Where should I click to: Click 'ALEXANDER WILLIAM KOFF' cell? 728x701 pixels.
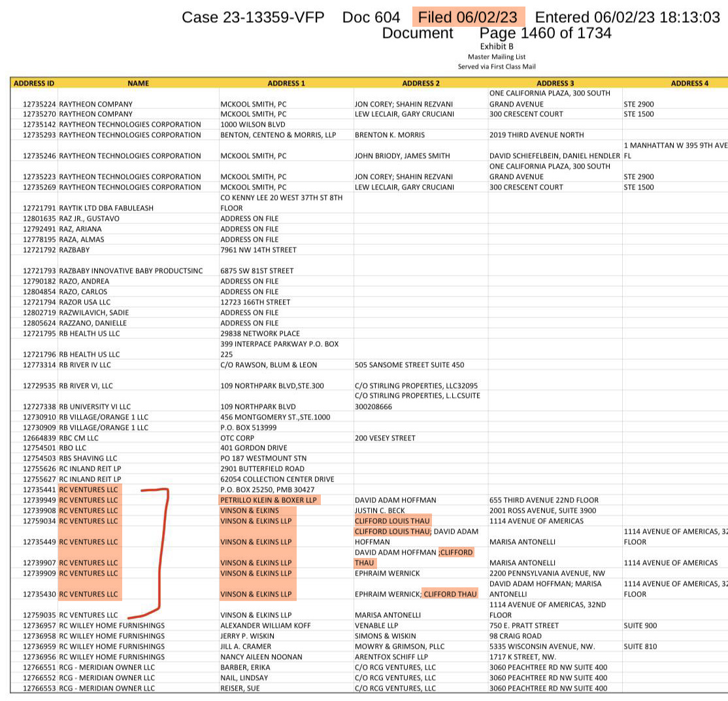265,626
